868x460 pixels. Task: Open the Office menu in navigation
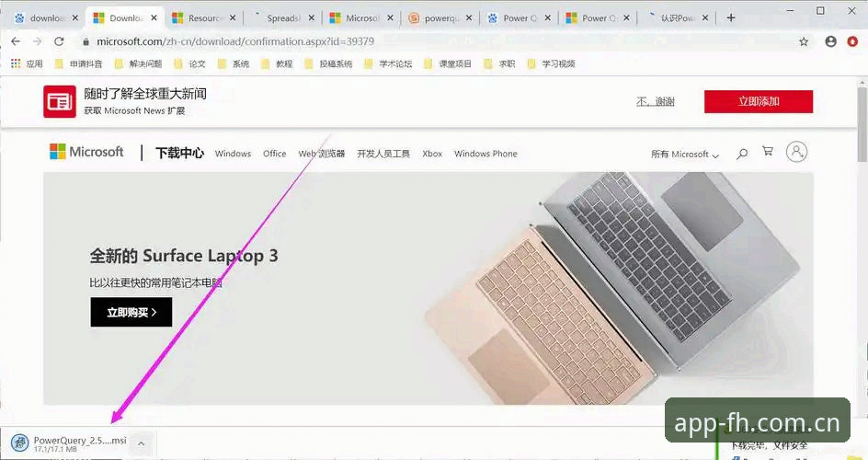275,154
